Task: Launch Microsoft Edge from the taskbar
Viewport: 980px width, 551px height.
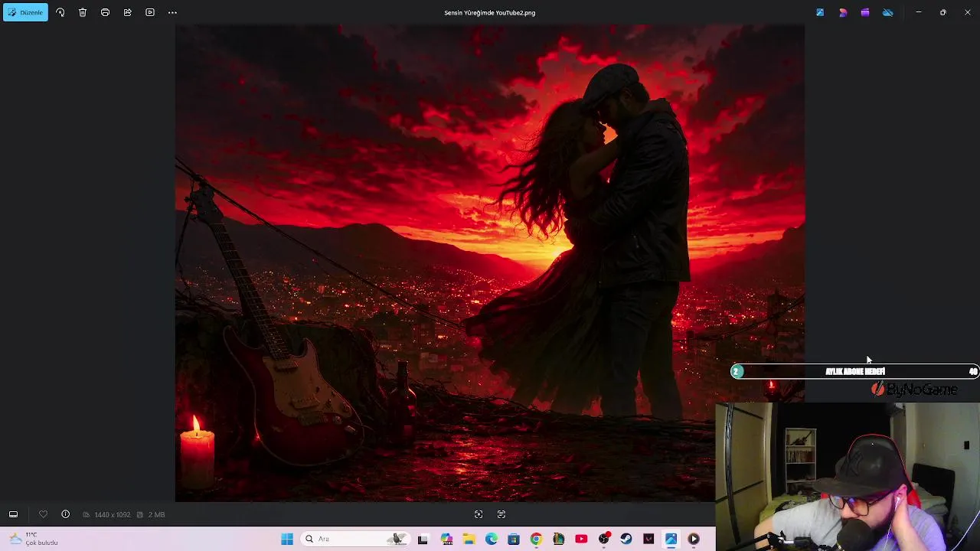Action: [x=492, y=539]
